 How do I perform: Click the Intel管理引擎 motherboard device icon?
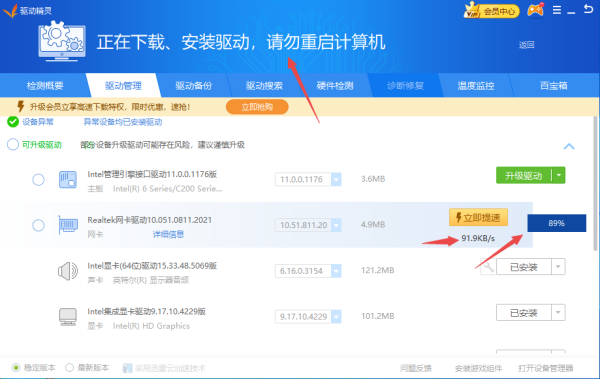tap(68, 180)
